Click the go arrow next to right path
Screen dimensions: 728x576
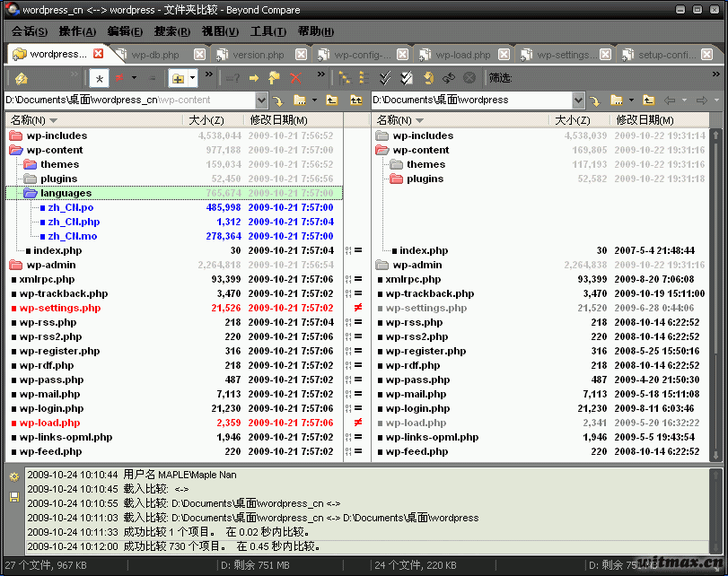(595, 100)
